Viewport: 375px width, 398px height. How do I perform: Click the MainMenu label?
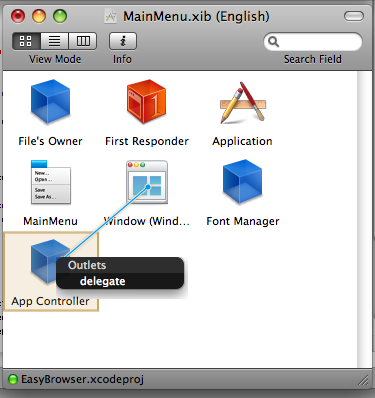(x=50, y=221)
